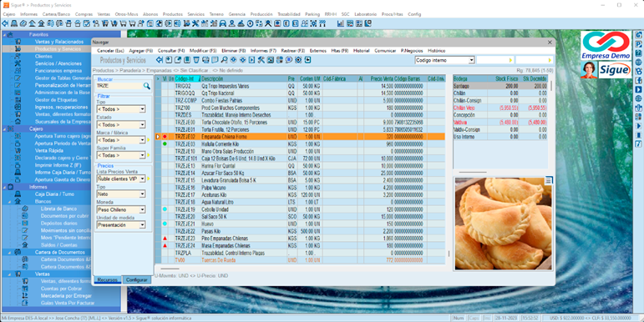
Task: Click the Buscar input containing TRZE
Action: click(119, 86)
